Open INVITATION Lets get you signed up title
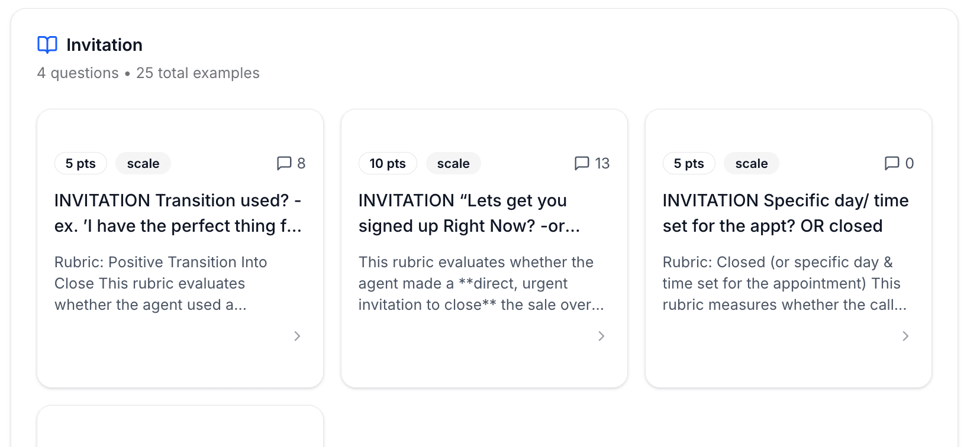Image resolution: width=980 pixels, height=447 pixels. pos(469,213)
